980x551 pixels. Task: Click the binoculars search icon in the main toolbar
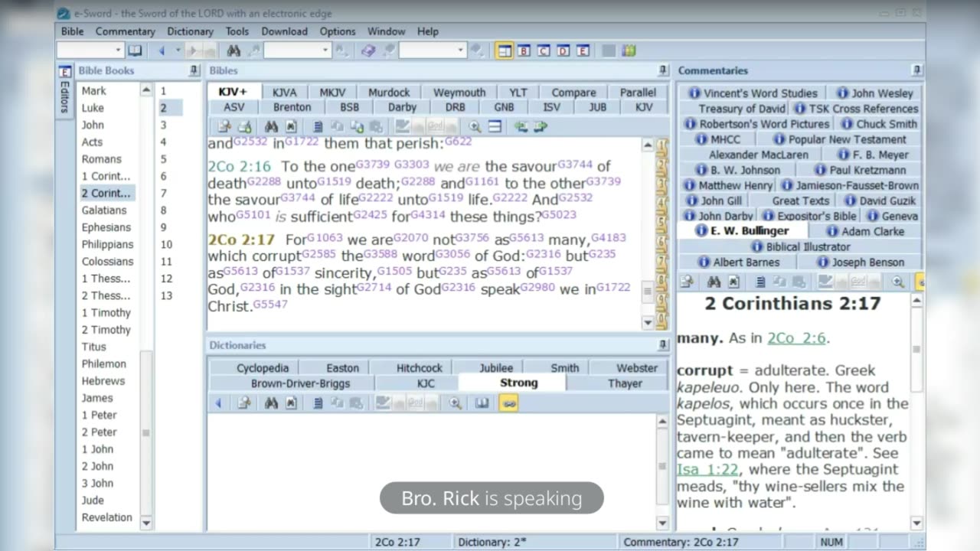[x=234, y=51]
